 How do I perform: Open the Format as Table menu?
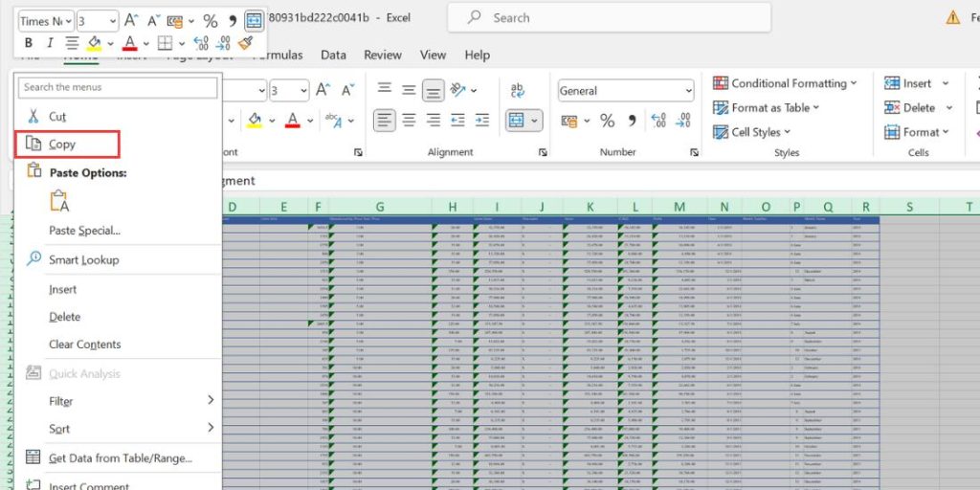767,107
